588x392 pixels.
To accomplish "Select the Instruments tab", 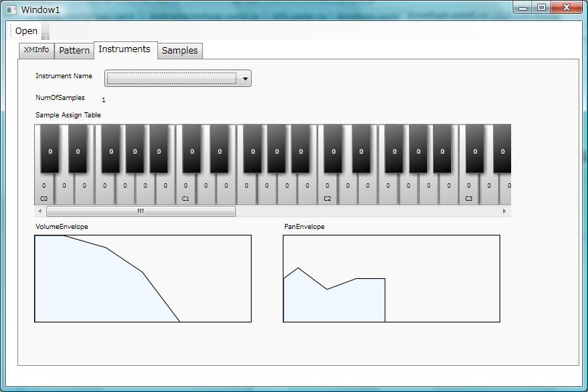I will 125,49.
